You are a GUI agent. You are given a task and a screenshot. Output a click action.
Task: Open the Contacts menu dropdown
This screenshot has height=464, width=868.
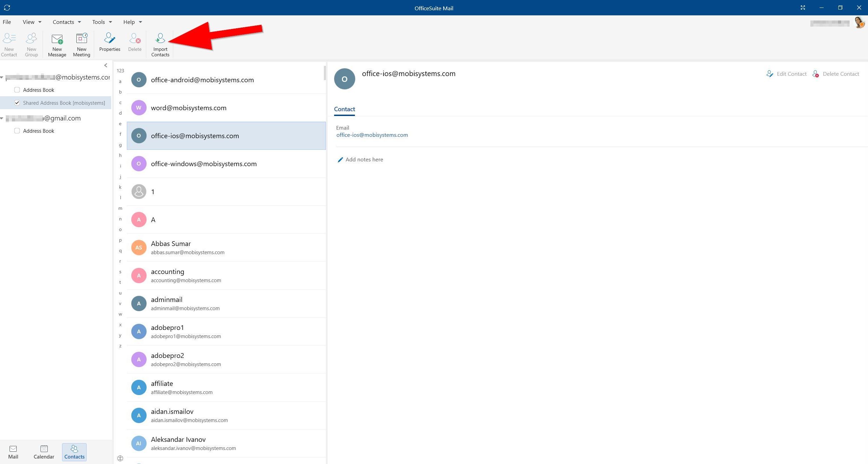(67, 22)
